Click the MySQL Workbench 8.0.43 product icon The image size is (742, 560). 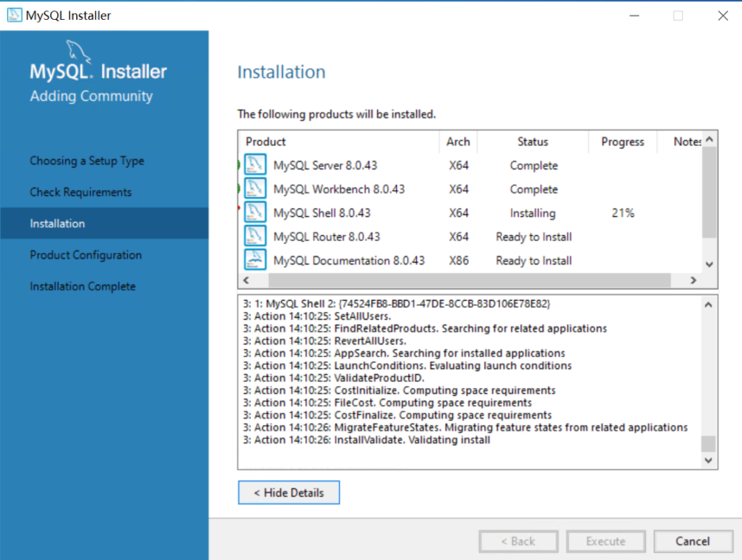(255, 188)
